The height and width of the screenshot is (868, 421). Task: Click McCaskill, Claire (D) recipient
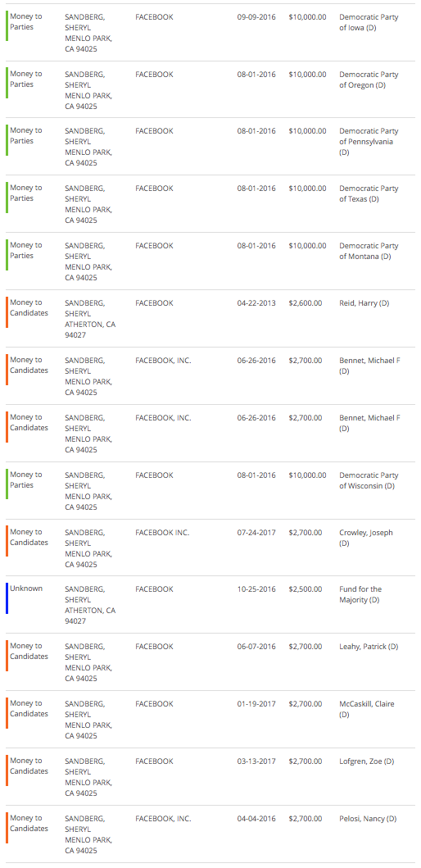tap(367, 709)
